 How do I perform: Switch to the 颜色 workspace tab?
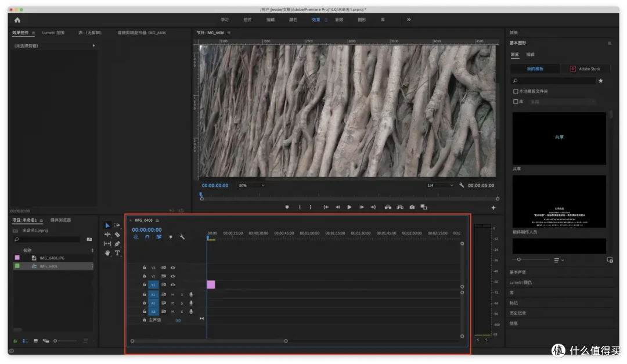(x=294, y=20)
